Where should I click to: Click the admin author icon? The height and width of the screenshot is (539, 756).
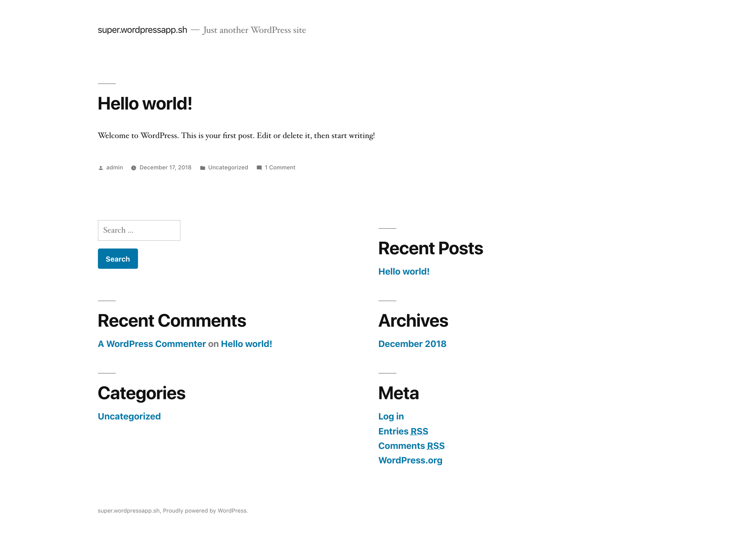point(101,168)
